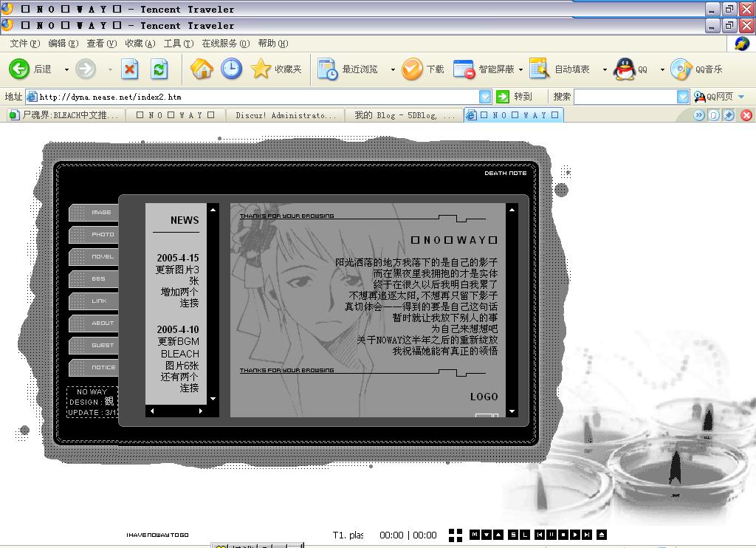Click the pin tab bar icon
Image resolution: width=756 pixels, height=548 pixels.
pyautogui.click(x=729, y=115)
